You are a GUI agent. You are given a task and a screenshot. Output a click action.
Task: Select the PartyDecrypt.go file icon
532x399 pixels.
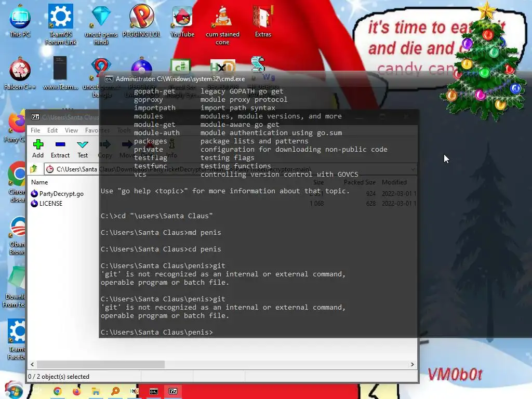click(34, 194)
